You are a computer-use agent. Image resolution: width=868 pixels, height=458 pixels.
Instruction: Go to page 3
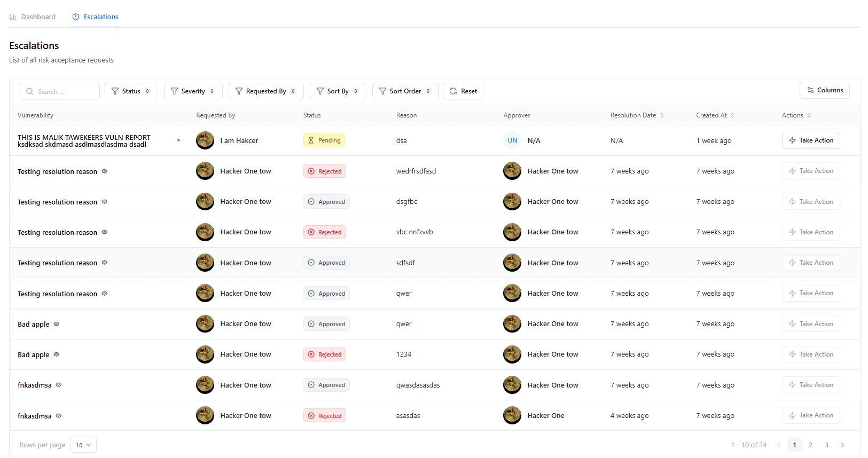(826, 445)
